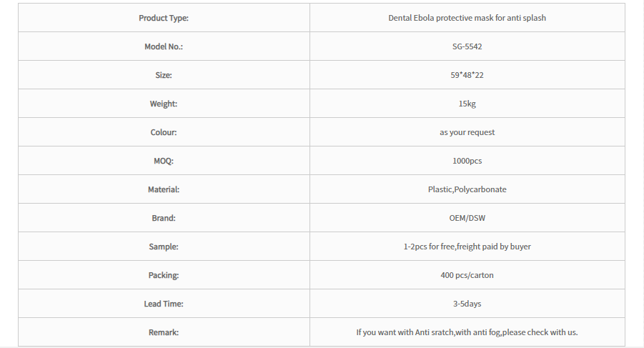This screenshot has width=644, height=348.
Task: Select the 3-5days lead time value
Action: coord(467,304)
